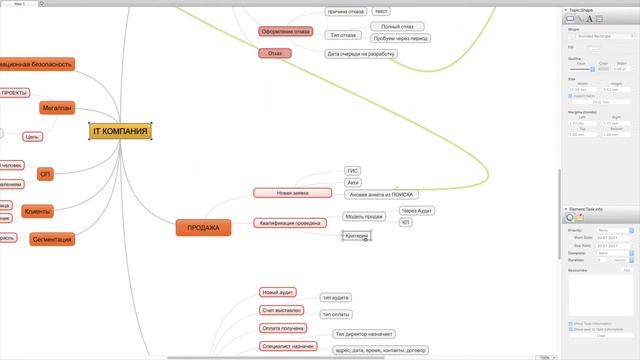Click the Add resources button
Screen dimensions: 640x360
click(627, 270)
